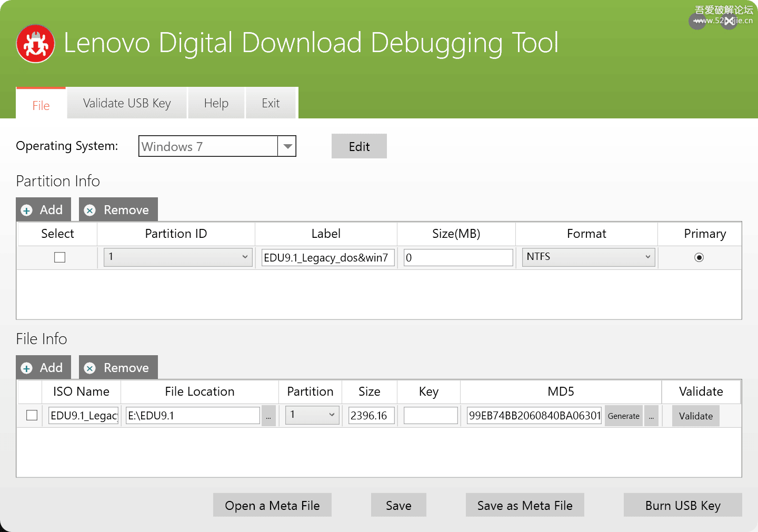Tick the EDU9.1 file row checkbox
Screen dimensions: 758x532
tap(32, 415)
